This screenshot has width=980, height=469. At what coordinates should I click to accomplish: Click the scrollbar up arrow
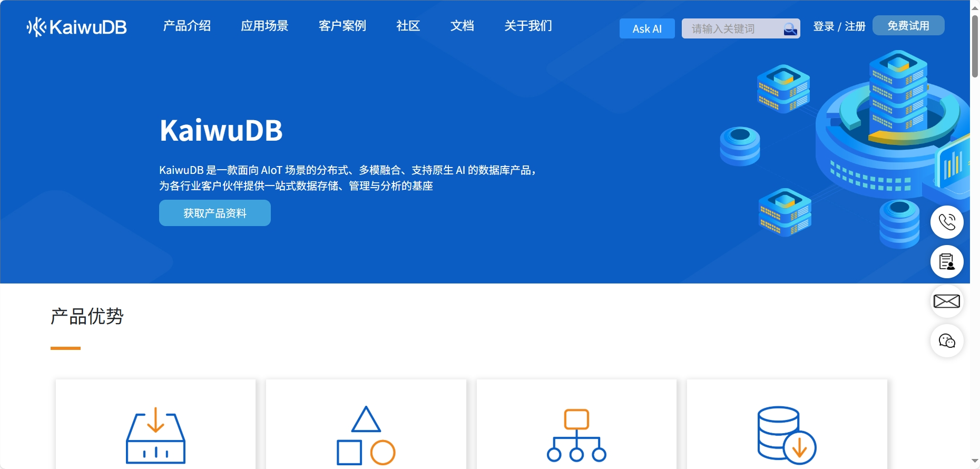click(x=975, y=7)
